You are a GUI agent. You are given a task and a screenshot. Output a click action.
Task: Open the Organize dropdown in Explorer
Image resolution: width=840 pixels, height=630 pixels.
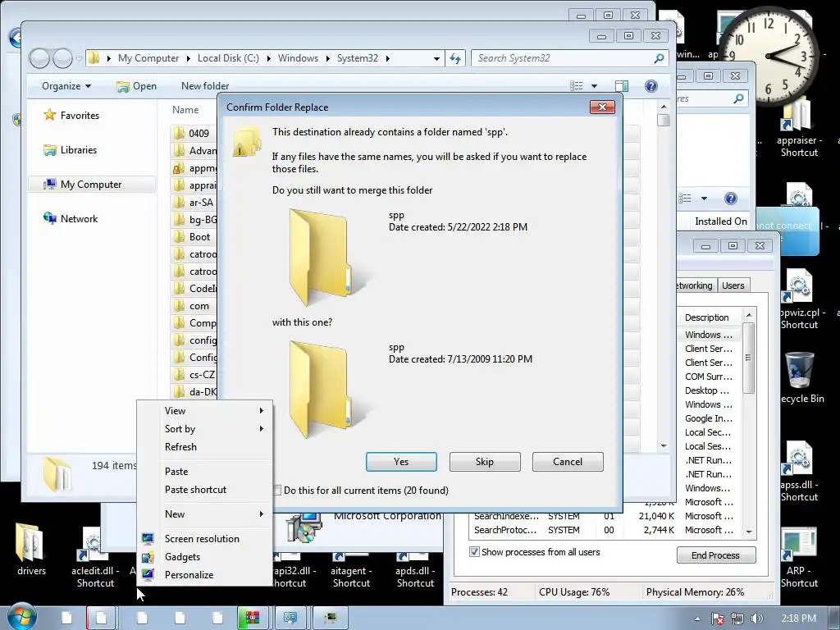tap(66, 86)
